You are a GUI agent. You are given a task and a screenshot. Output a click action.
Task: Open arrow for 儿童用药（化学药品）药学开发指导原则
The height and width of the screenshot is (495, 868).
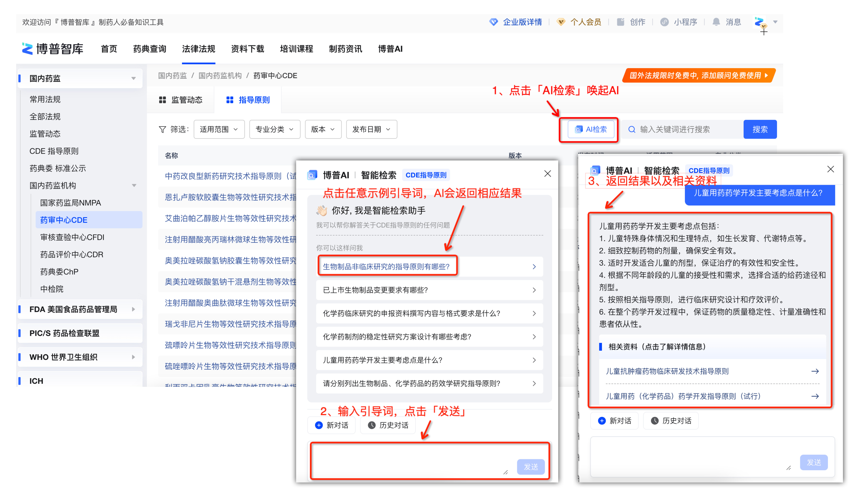[x=815, y=396]
